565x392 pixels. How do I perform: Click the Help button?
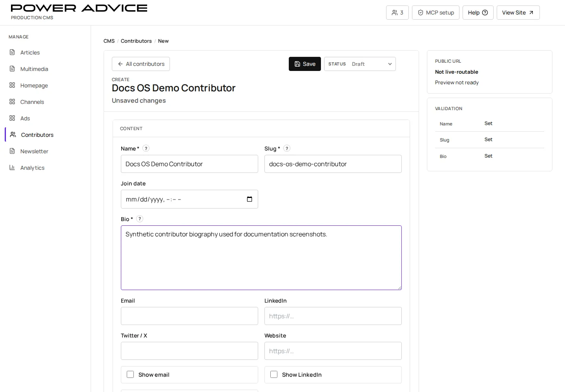point(478,13)
